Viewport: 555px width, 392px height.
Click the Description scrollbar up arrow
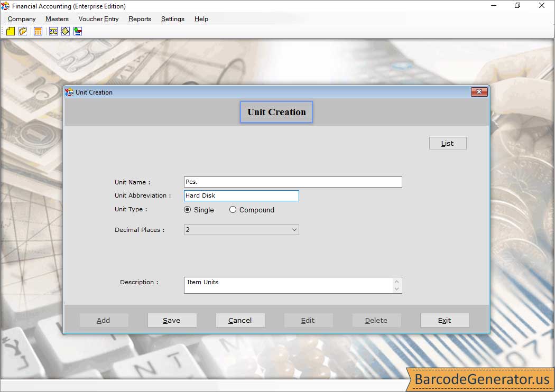pos(396,282)
